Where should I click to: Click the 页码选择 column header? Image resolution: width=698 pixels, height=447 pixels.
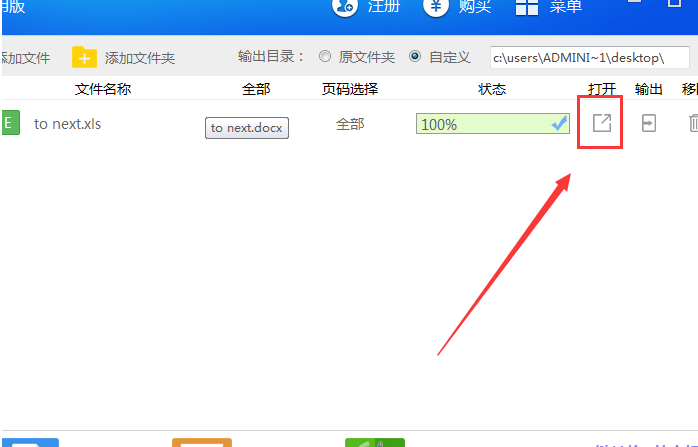[350, 89]
